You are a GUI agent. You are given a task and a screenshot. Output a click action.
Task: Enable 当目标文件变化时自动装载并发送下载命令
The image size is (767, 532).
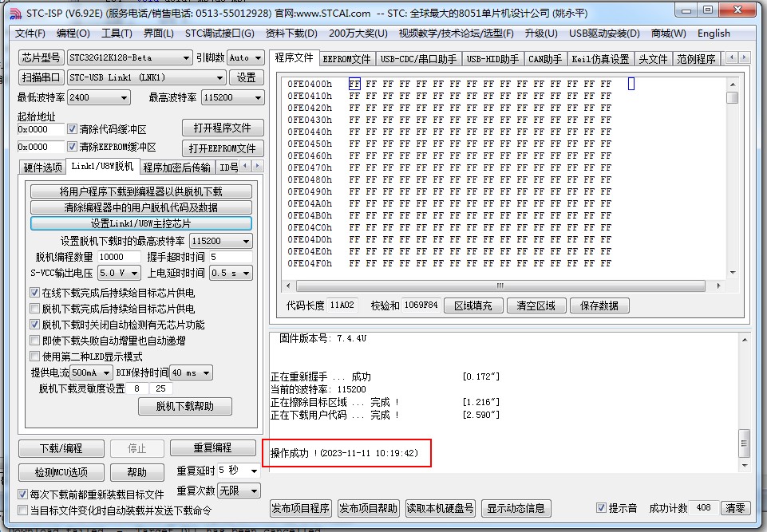pos(22,510)
